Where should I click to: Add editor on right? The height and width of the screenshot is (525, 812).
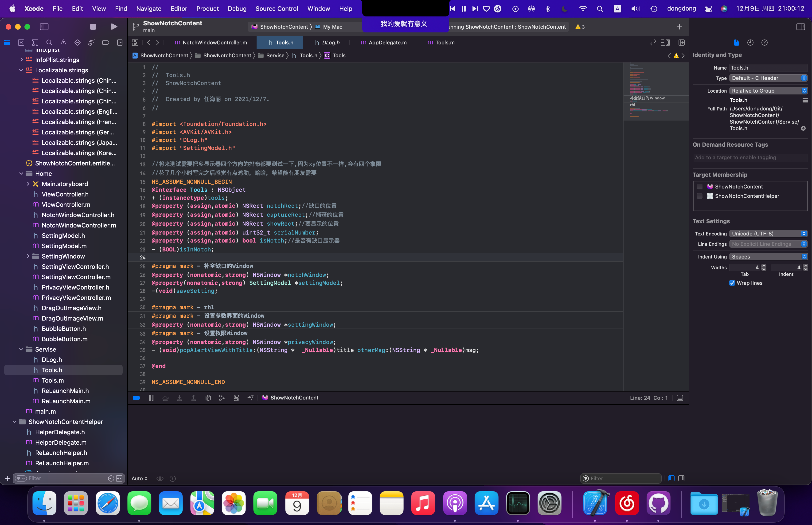pyautogui.click(x=682, y=43)
